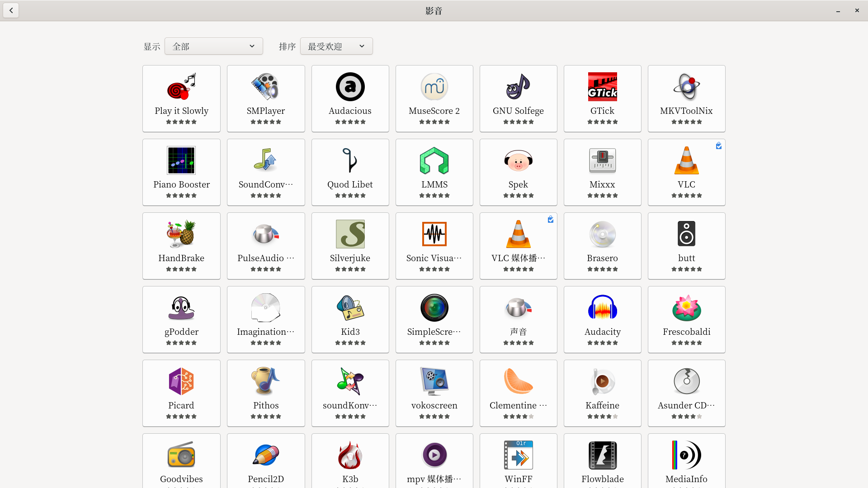Click the 'Audacity' app name label

click(x=603, y=332)
